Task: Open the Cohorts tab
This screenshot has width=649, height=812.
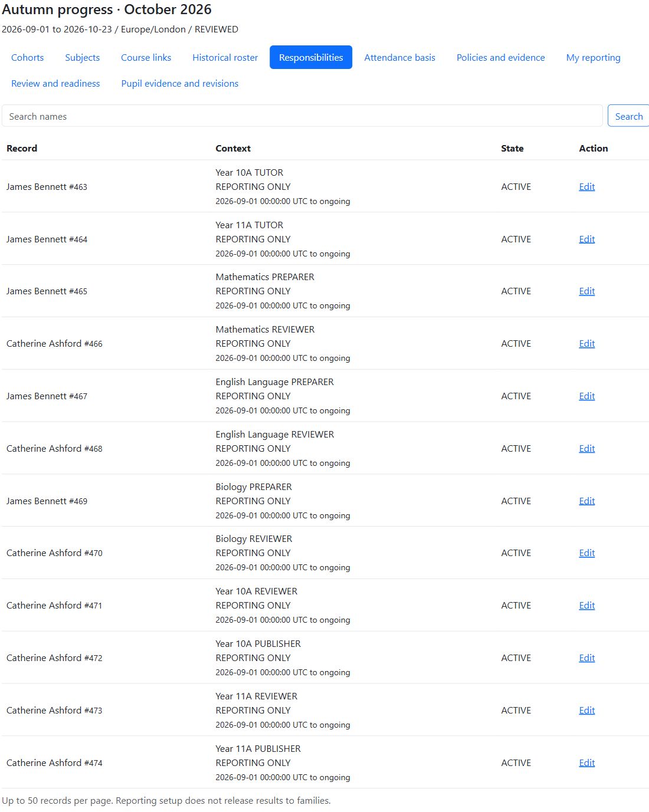Action: coord(28,57)
